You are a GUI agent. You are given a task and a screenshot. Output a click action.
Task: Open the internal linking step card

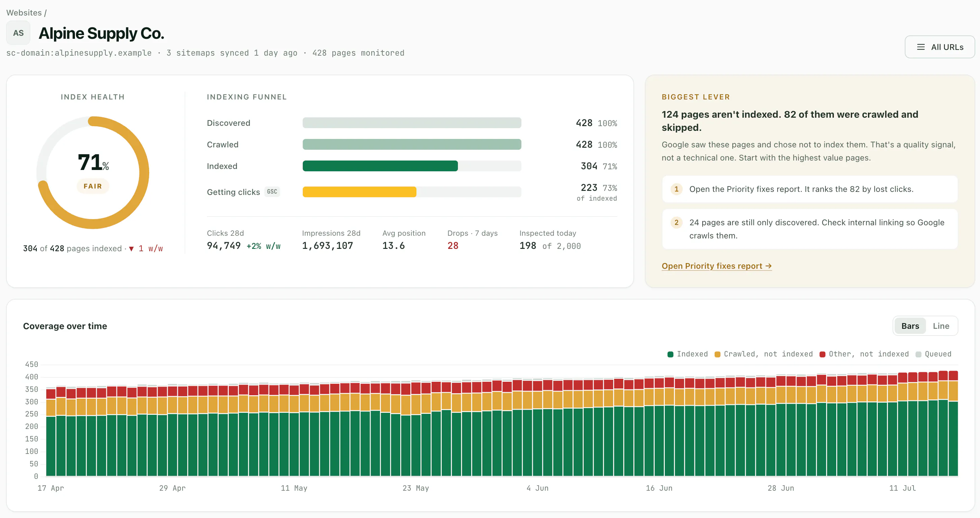click(x=810, y=229)
